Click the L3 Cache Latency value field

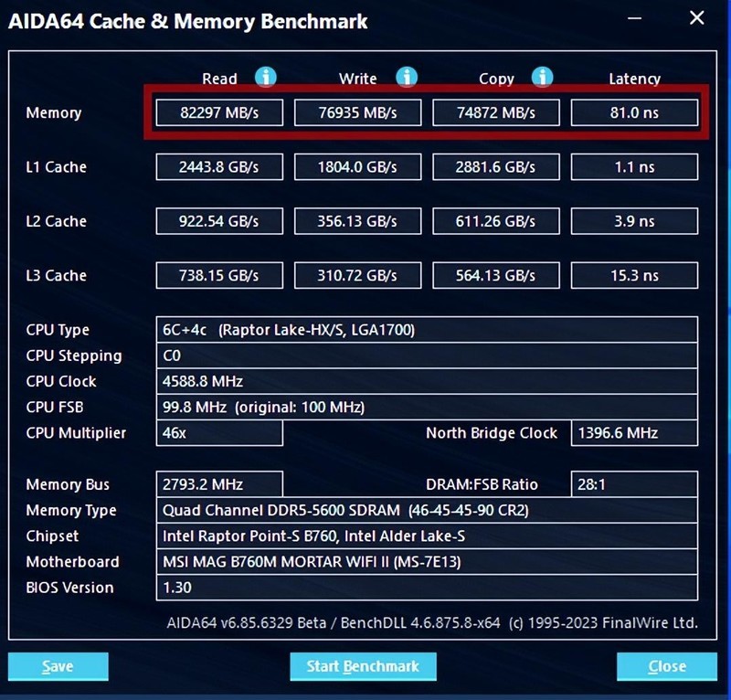(x=634, y=275)
